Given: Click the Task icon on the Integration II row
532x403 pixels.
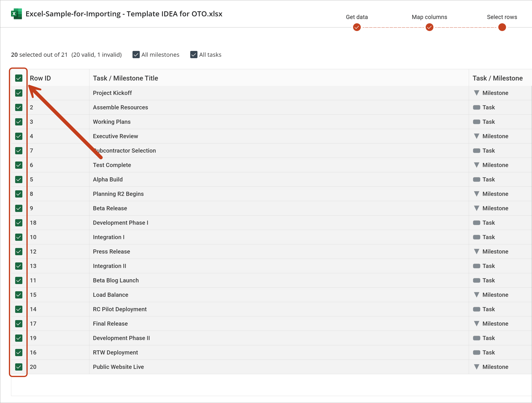Looking at the screenshot, I should tap(477, 266).
